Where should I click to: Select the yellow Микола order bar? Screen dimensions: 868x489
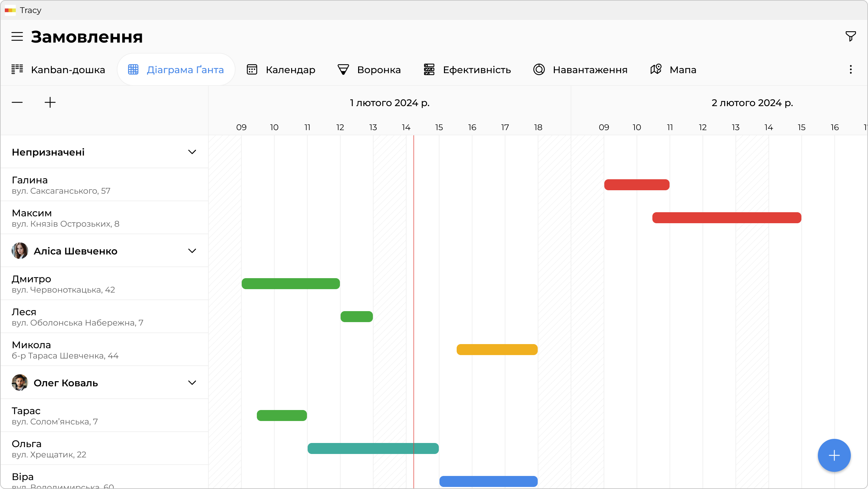496,350
